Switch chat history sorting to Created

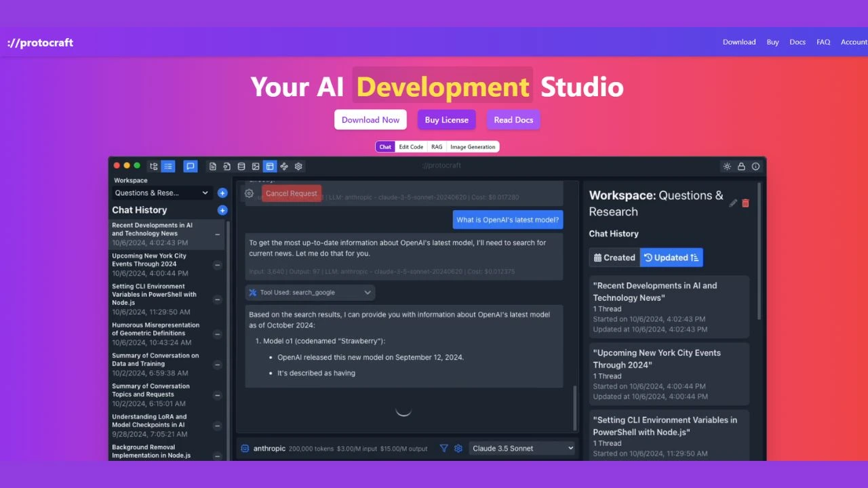pos(613,257)
